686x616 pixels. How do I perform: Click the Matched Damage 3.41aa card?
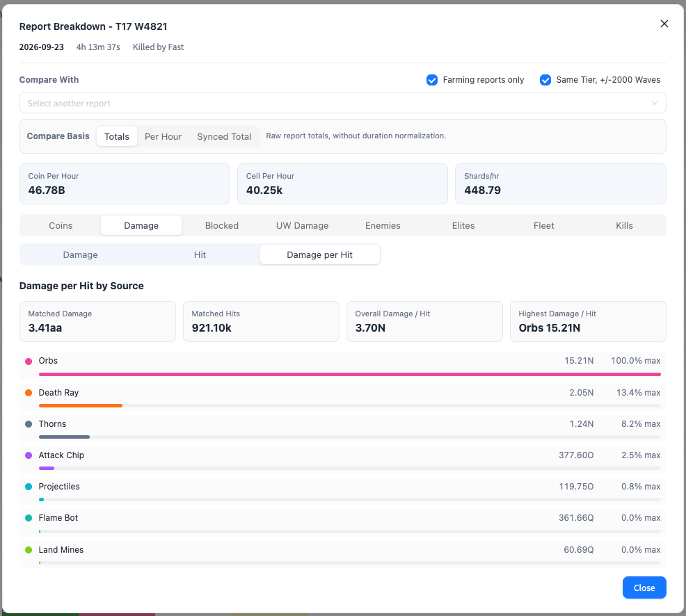(97, 321)
